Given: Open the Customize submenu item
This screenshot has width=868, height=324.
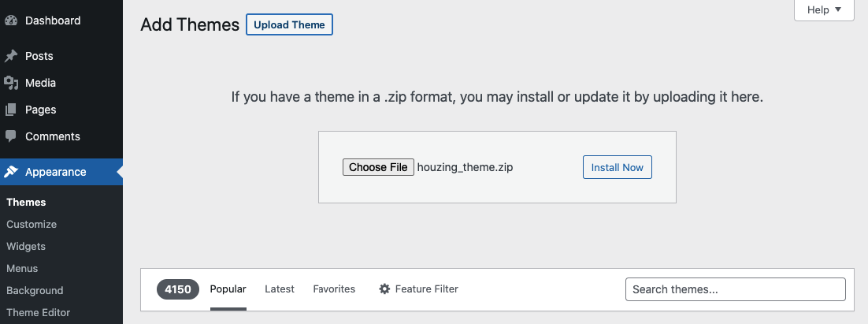Looking at the screenshot, I should point(32,224).
